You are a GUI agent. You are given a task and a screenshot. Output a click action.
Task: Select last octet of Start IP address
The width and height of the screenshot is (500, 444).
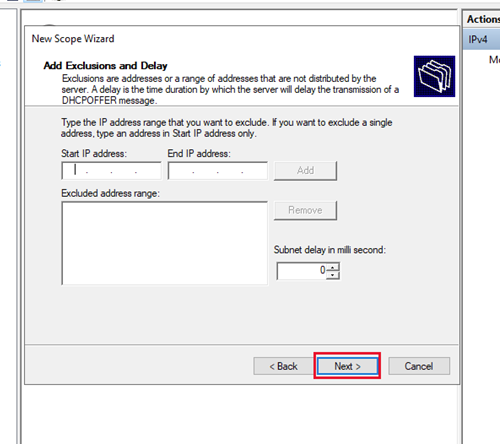tap(148, 171)
